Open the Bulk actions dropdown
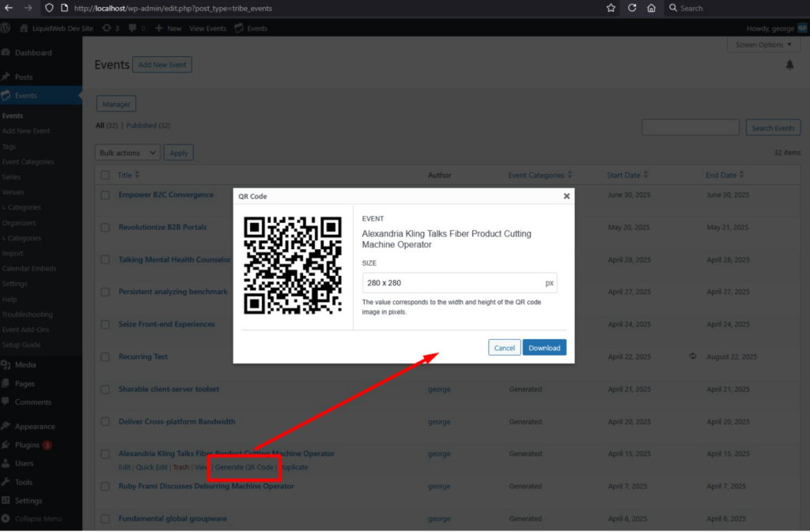 click(127, 152)
